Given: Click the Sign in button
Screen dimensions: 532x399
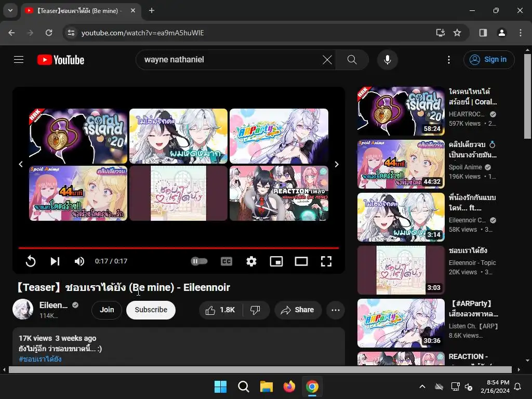Looking at the screenshot, I should 489,60.
